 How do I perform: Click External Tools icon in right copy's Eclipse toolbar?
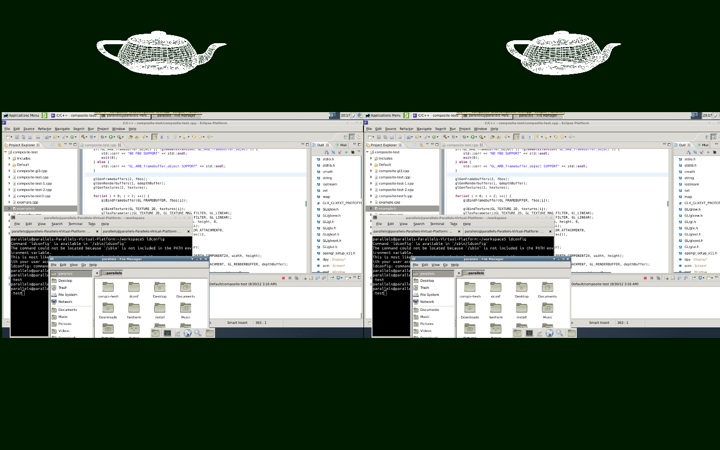coord(481,137)
